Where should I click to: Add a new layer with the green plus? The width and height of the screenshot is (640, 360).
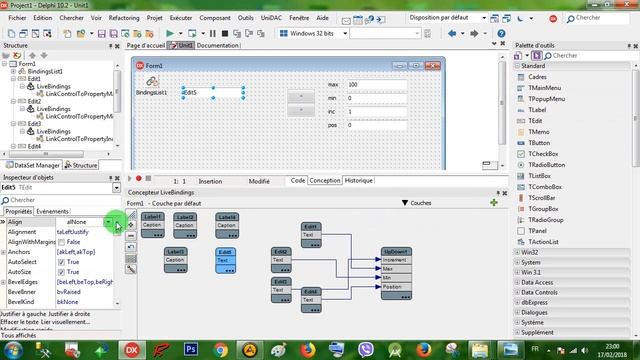[494, 202]
